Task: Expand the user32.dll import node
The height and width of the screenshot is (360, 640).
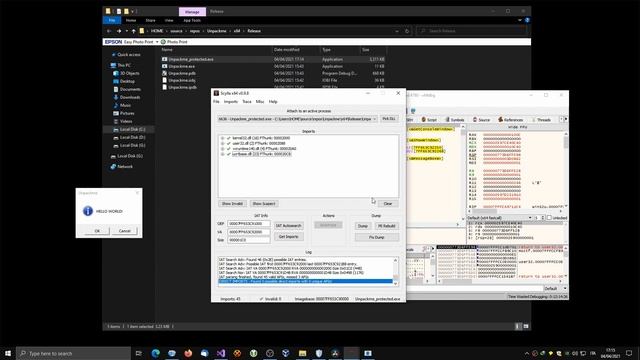Action: pyautogui.click(x=222, y=144)
